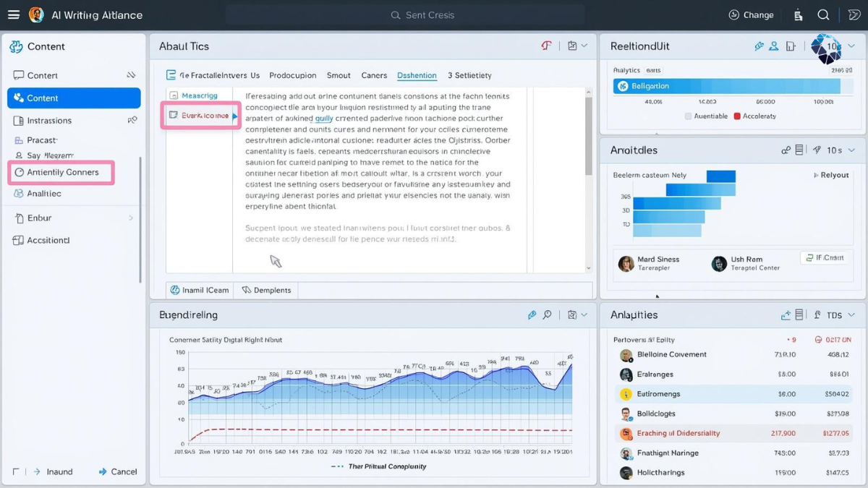Toggle the red Acceleraty legend swatch
The height and width of the screenshot is (488, 868).
[x=737, y=116]
